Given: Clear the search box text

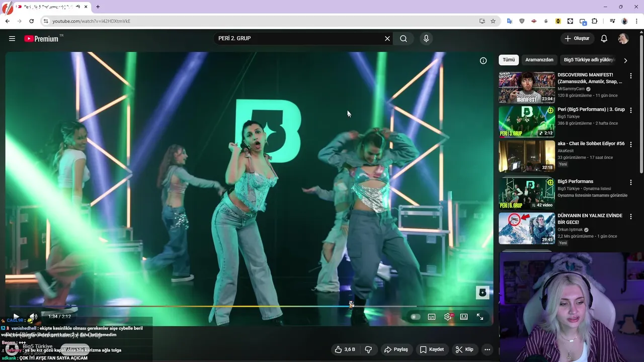Looking at the screenshot, I should point(387,39).
